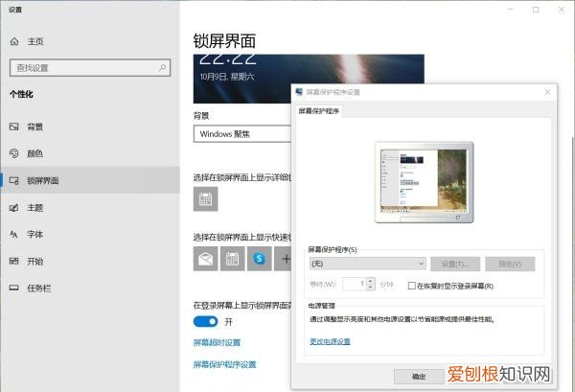Open 背景 (Background) settings
The height and width of the screenshot is (392, 575).
click(x=90, y=127)
